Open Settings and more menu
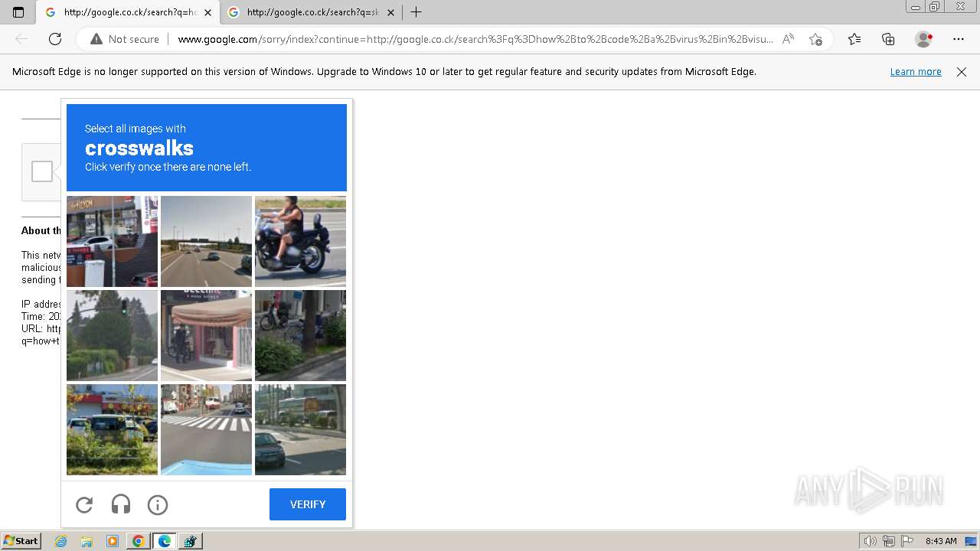This screenshot has height=551, width=980. [x=959, y=39]
